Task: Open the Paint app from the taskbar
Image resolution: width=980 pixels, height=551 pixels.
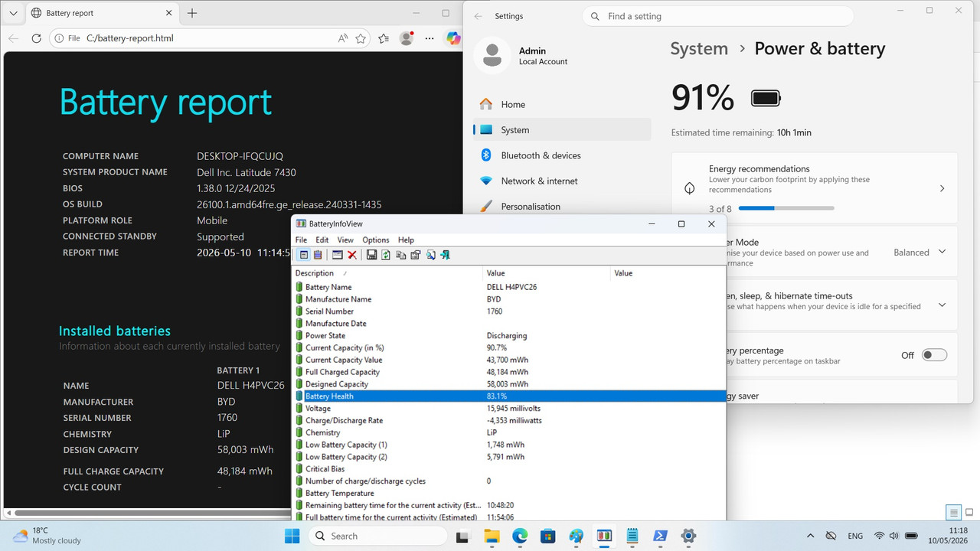Action: click(576, 536)
